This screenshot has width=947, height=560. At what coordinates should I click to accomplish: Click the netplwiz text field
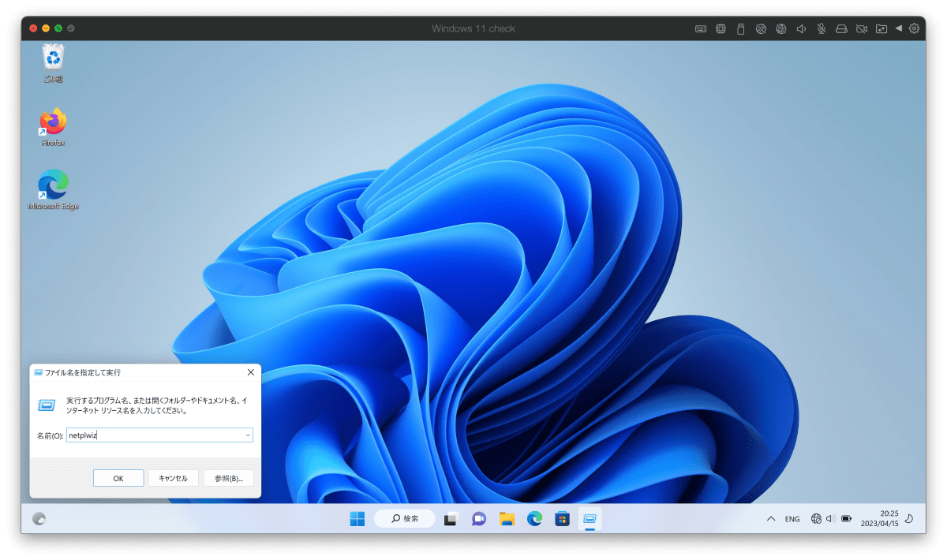(x=159, y=435)
